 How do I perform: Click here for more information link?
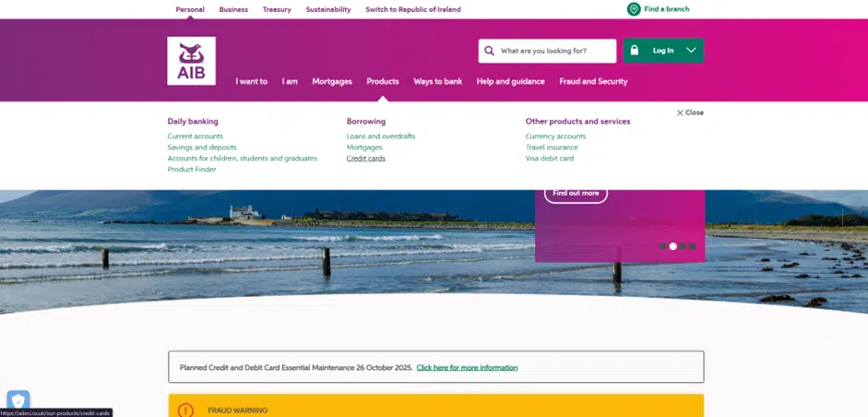pos(467,367)
